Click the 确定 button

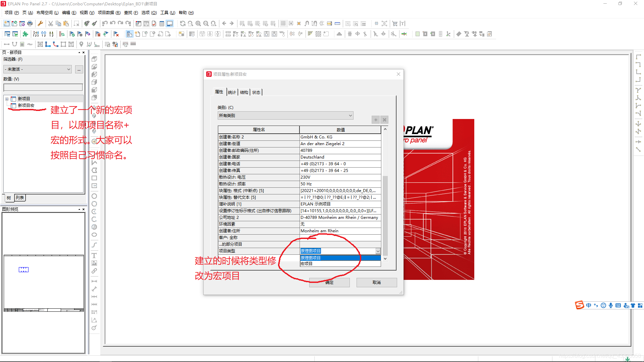click(329, 283)
